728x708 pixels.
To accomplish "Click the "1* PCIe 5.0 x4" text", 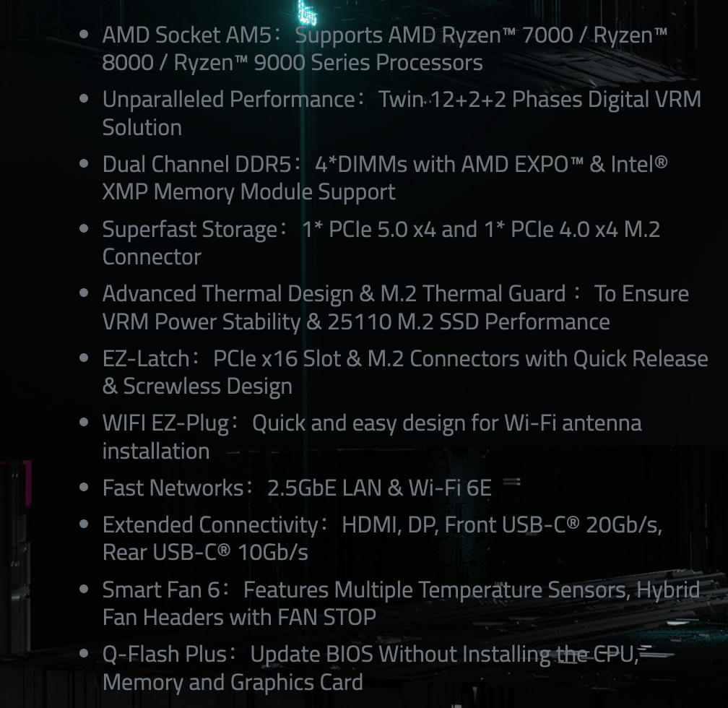I will [368, 229].
